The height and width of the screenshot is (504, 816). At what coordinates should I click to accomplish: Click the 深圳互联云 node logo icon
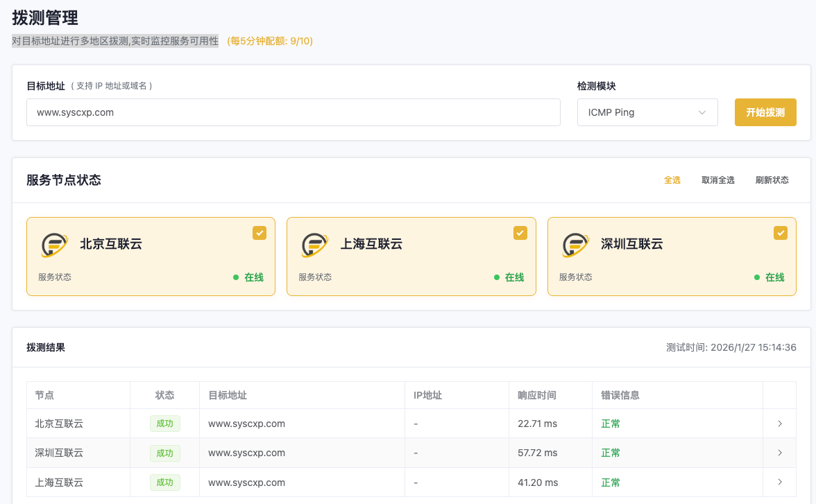pos(575,245)
